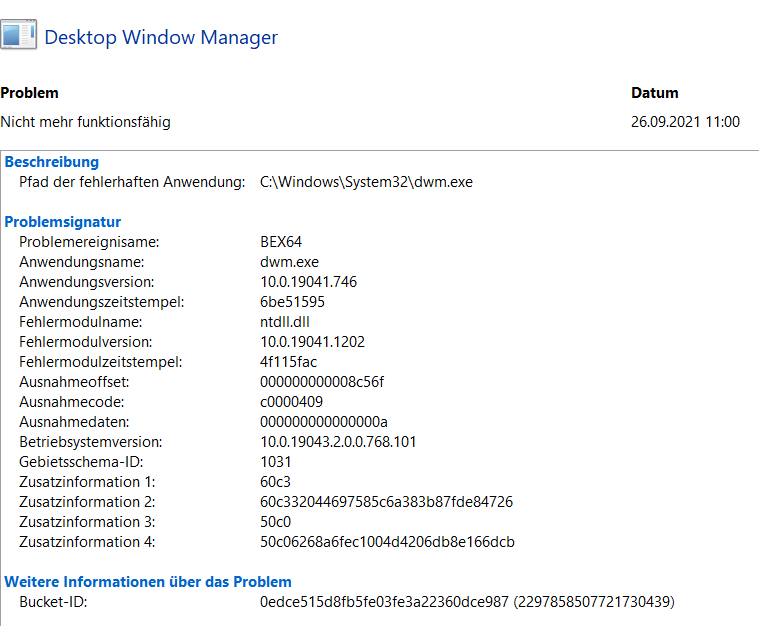
Task: Select version value 10.0.19041.746
Action: pos(308,282)
